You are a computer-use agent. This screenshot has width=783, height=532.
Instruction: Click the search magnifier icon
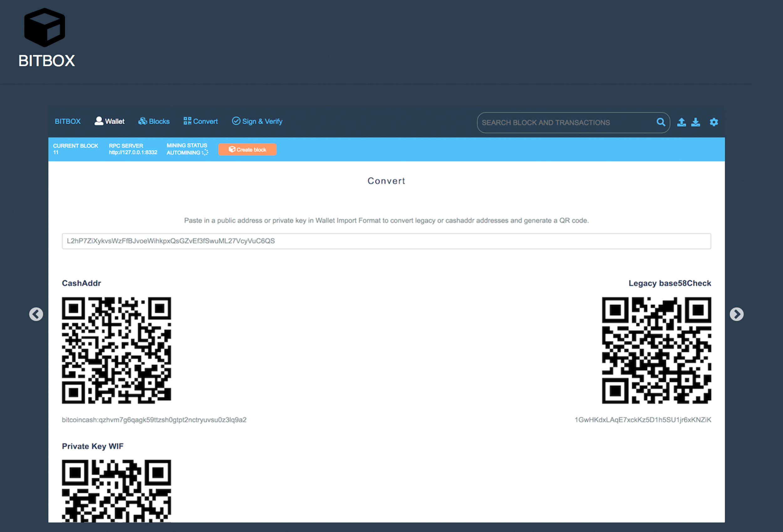(x=661, y=122)
